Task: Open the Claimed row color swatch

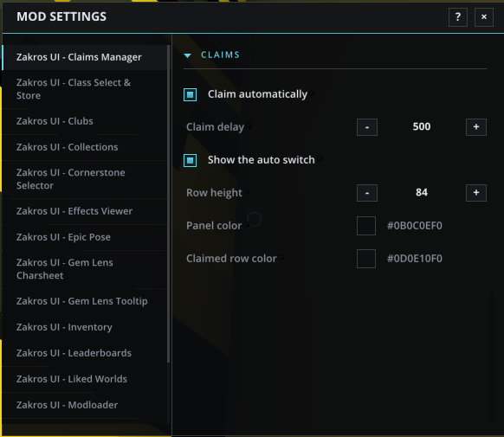Action: click(x=366, y=259)
